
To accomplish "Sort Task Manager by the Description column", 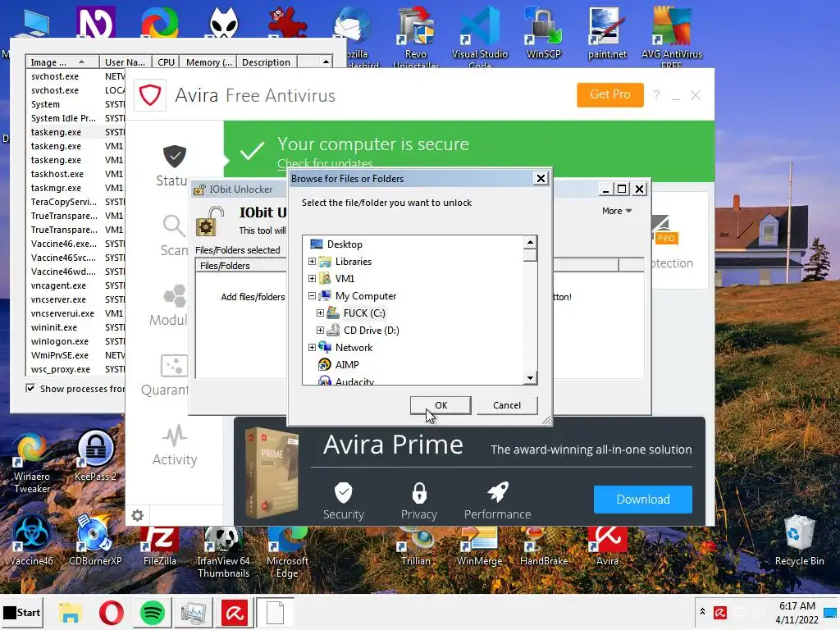I will point(267,62).
